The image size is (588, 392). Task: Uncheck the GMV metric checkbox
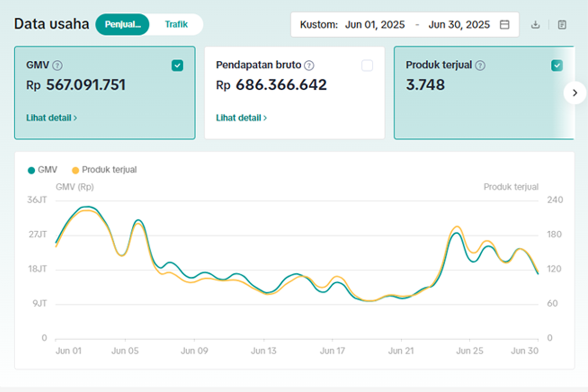coord(177,65)
